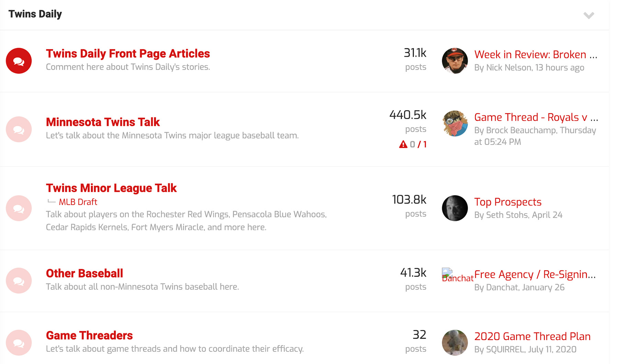Open the Top Prospects latest topic
This screenshot has width=618, height=364.
(x=508, y=202)
